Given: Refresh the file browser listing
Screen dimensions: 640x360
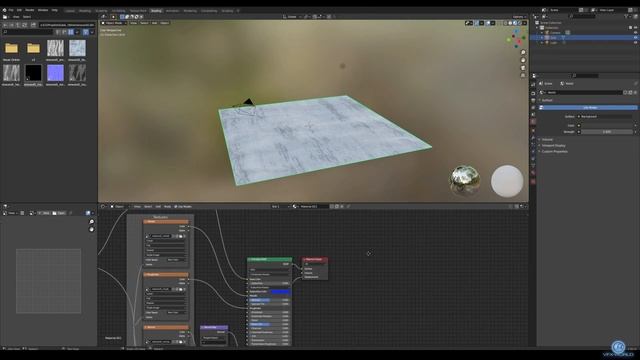Looking at the screenshot, I should tap(24, 25).
